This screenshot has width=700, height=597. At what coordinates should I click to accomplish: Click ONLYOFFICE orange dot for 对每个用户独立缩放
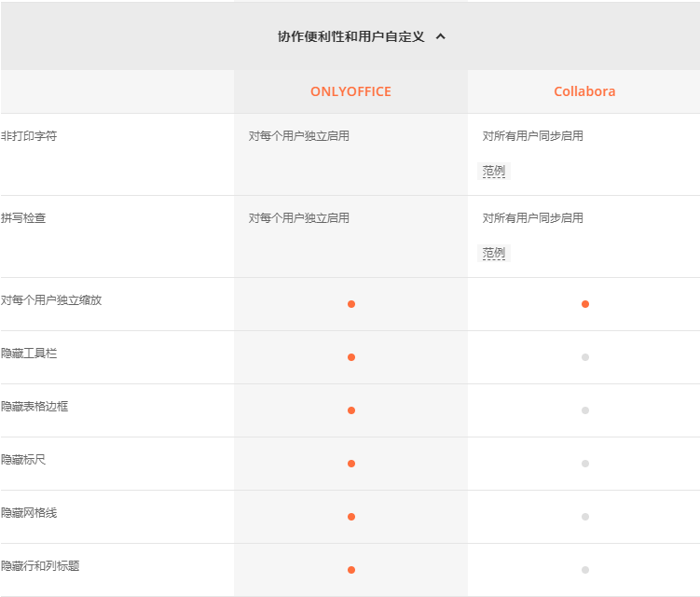point(351,304)
